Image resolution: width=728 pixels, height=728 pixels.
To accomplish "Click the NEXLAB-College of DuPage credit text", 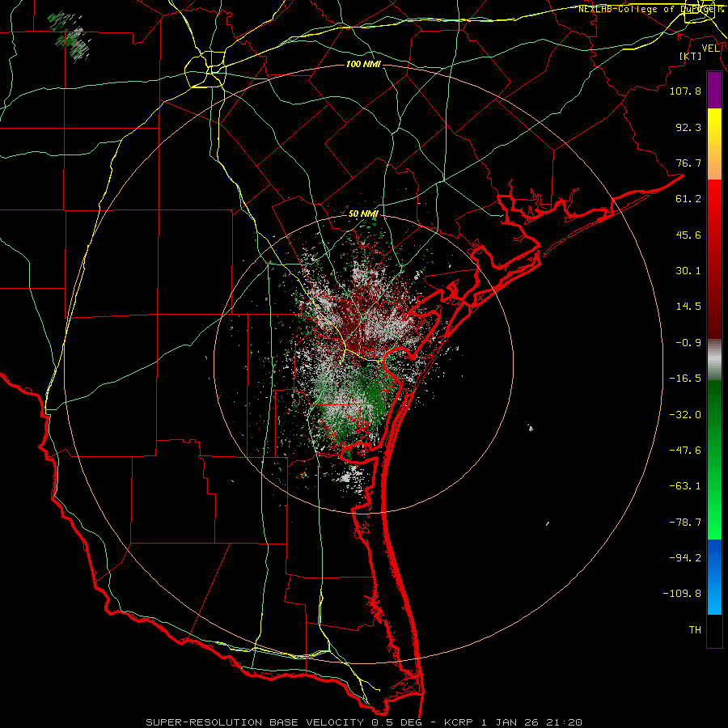I will click(650, 9).
